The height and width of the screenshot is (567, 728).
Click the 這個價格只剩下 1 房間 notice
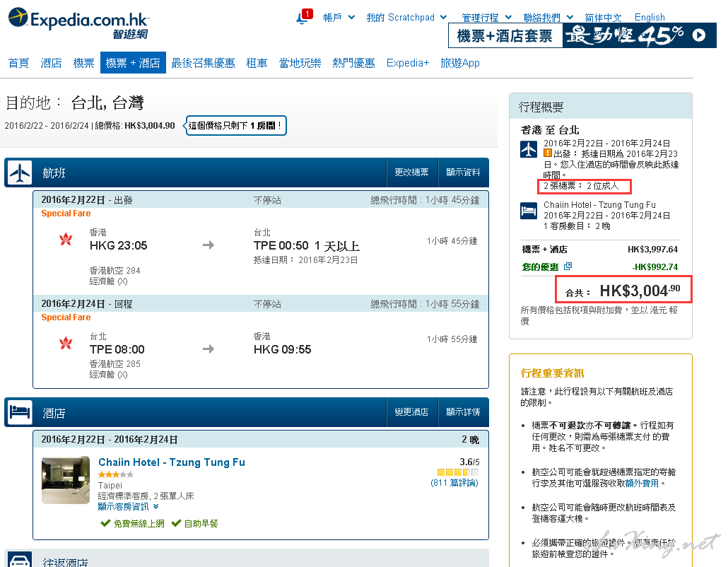[x=236, y=125]
